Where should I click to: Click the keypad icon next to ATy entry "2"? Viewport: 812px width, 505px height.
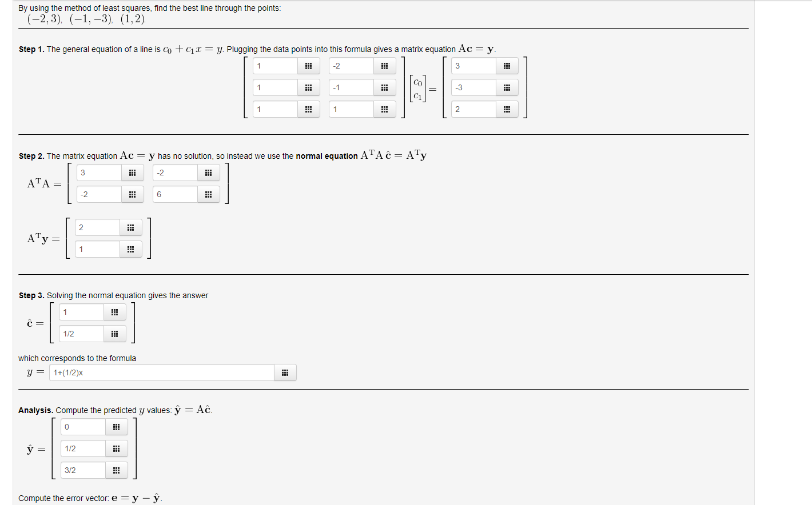pos(131,227)
